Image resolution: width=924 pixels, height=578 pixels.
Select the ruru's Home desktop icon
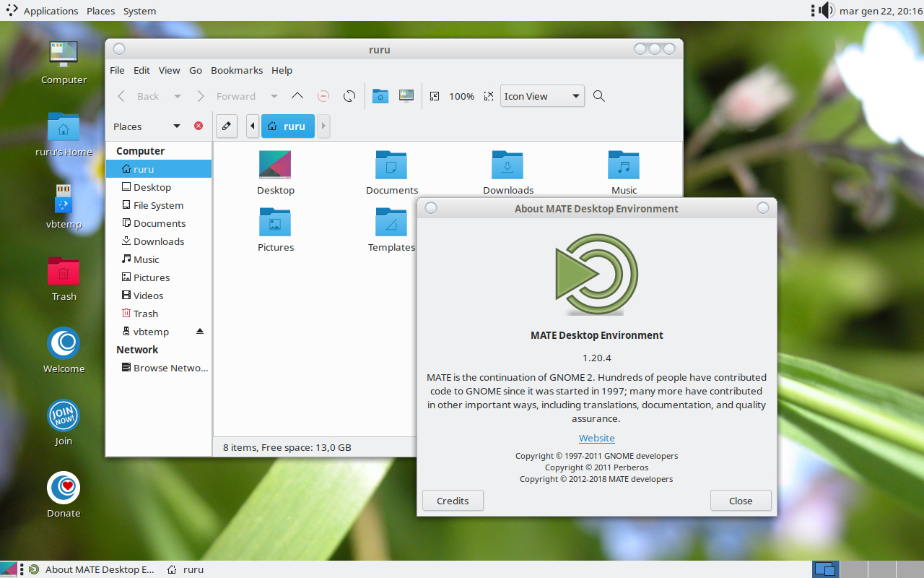point(64,126)
